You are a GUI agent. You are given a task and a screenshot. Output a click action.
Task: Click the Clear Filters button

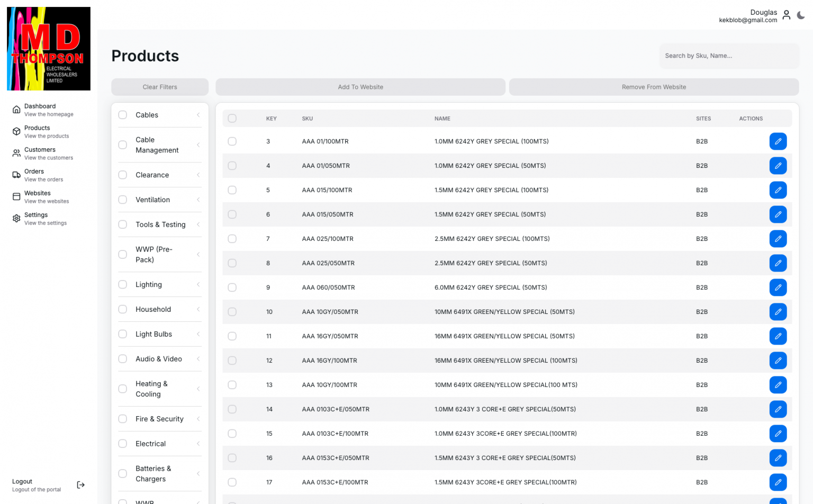click(x=160, y=87)
